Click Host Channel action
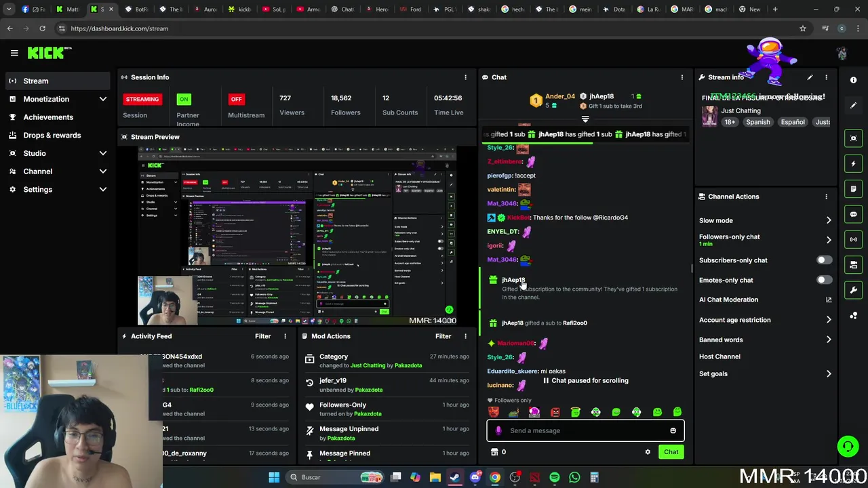Viewport: 868px width, 488px height. (x=719, y=357)
